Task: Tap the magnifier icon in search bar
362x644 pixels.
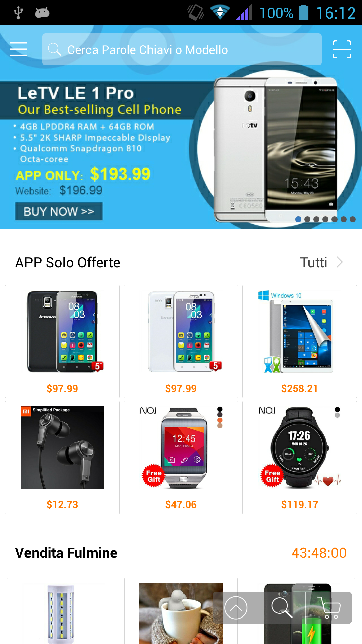Action: (54, 49)
